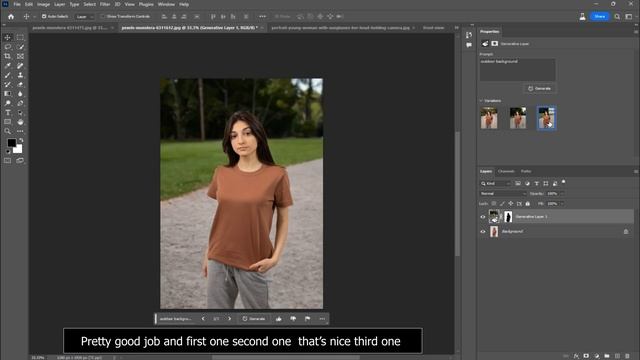
Task: Click the blue Share button
Action: pyautogui.click(x=600, y=17)
